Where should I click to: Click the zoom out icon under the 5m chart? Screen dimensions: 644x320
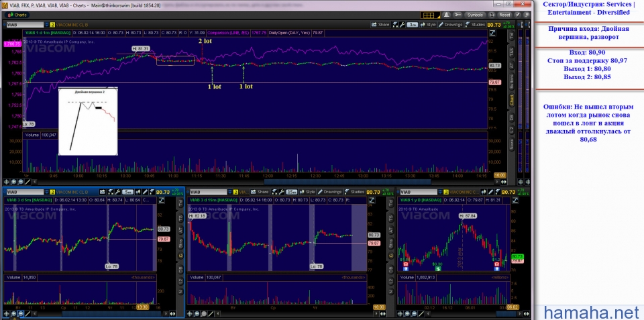tap(21, 314)
